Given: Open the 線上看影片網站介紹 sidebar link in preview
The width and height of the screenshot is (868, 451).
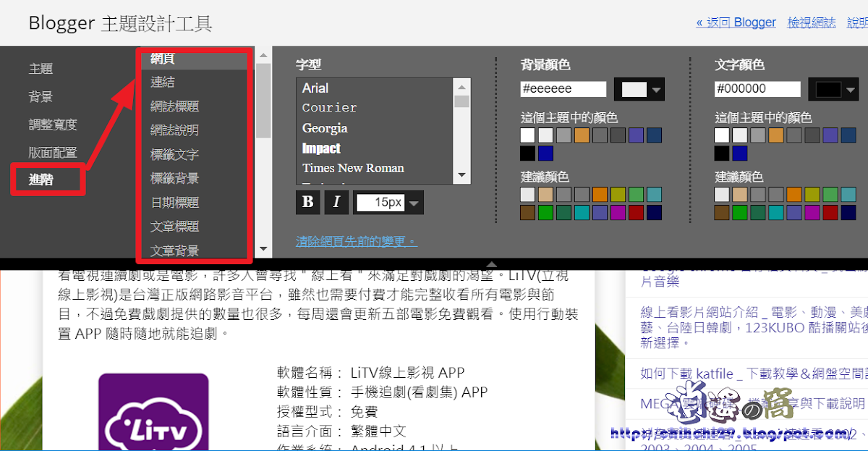Looking at the screenshot, I should click(754, 326).
